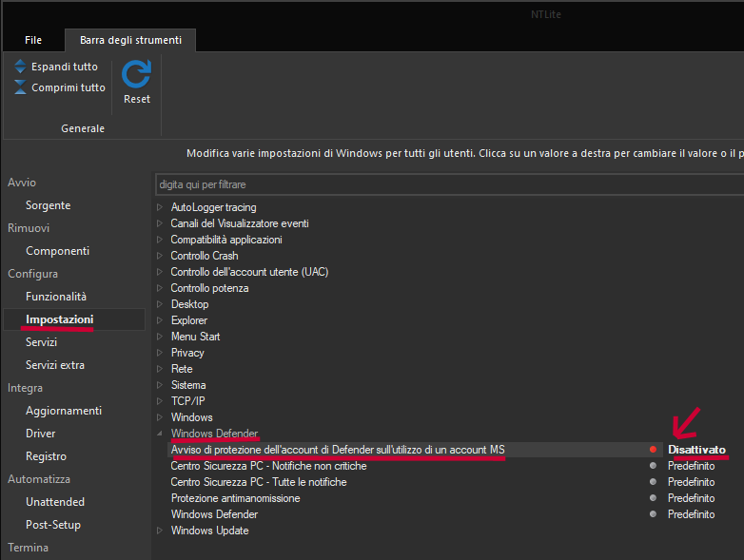Click the Reset circular arrow icon
Screen dimensions: 744x560
coord(137,74)
